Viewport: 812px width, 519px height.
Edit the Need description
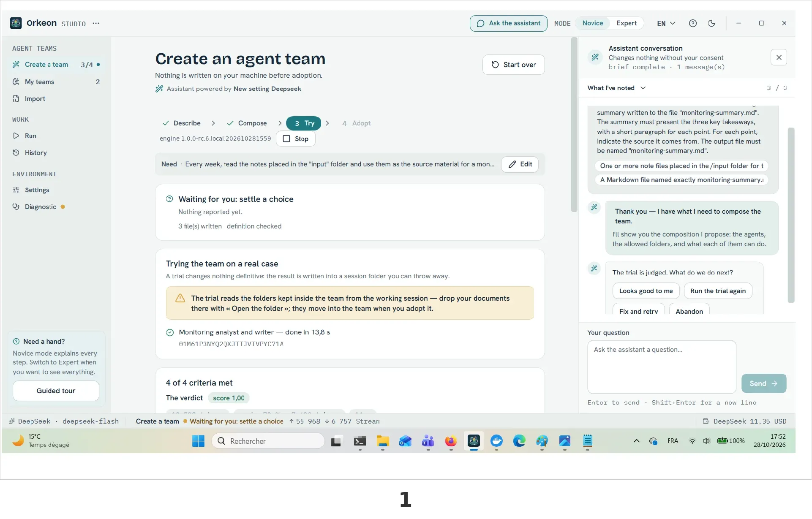click(x=520, y=164)
